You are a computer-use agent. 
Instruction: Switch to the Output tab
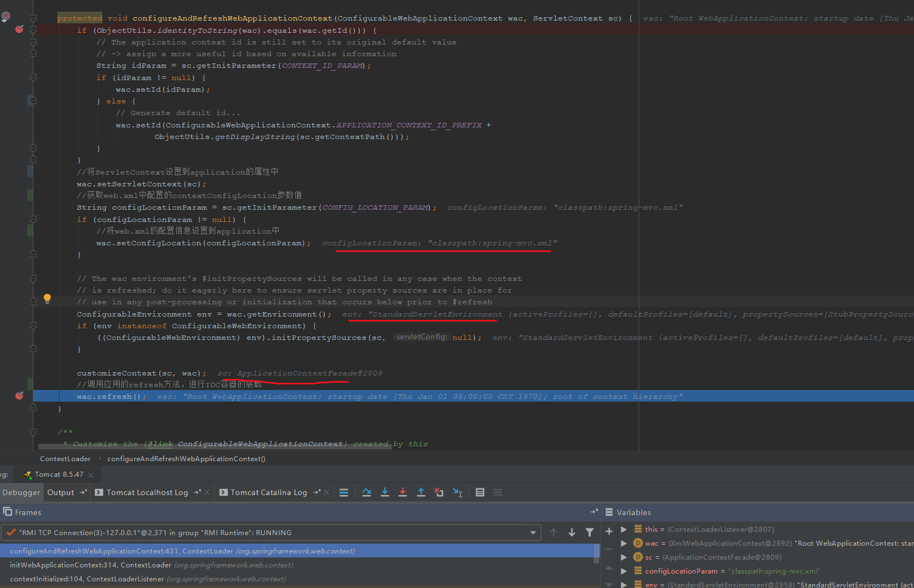coord(61,492)
